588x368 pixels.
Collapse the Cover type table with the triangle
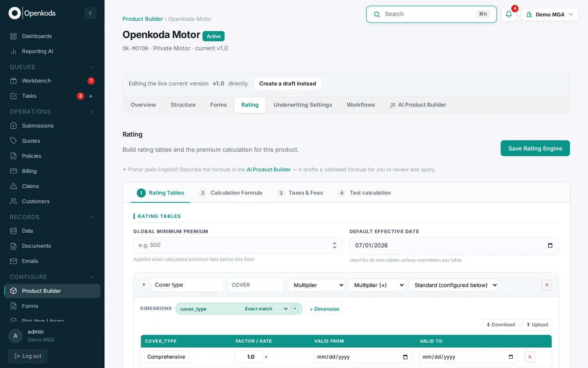coord(144,285)
